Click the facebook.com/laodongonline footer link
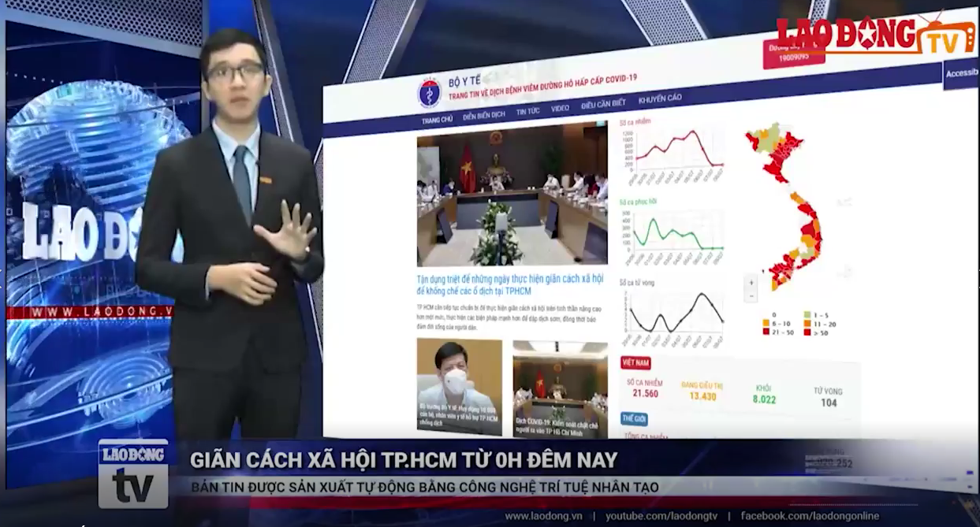The height and width of the screenshot is (527, 980). 810,516
